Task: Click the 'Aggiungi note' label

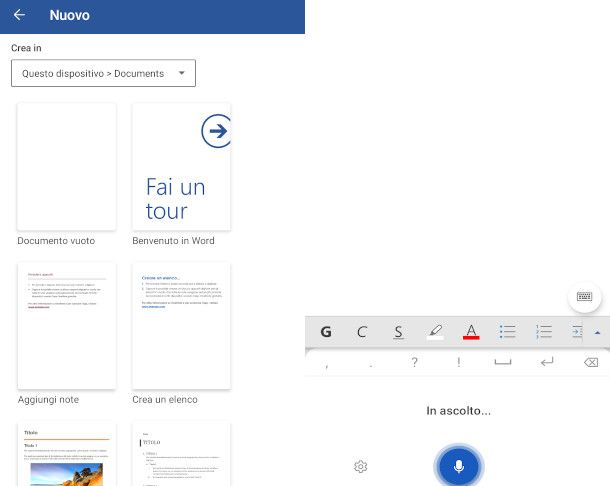Action: click(48, 400)
